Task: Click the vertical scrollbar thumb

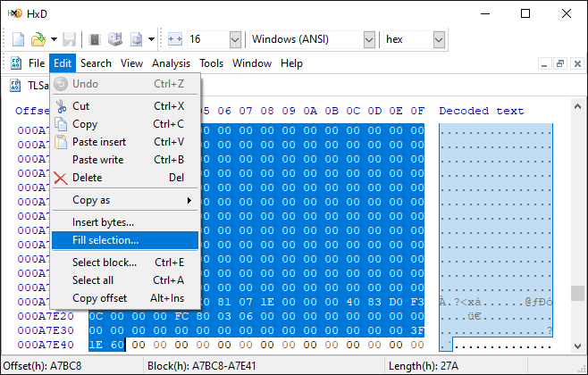Action: click(577, 293)
